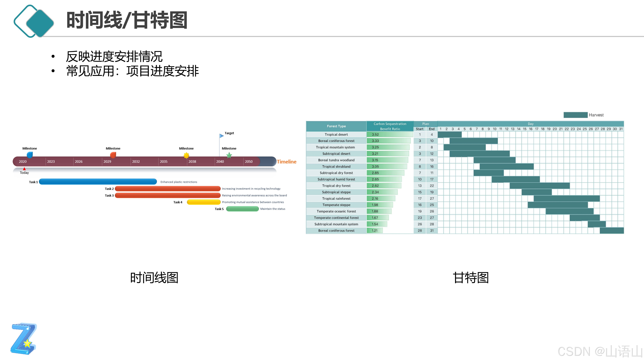The image size is (644, 362).
Task: Select the Boreal tundra woodland row label
Action: (336, 160)
